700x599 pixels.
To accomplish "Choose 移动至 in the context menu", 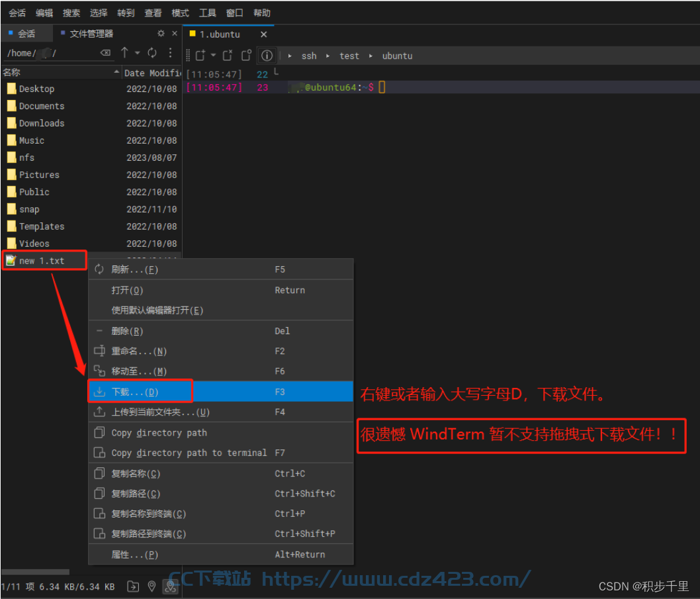I will pyautogui.click(x=221, y=371).
